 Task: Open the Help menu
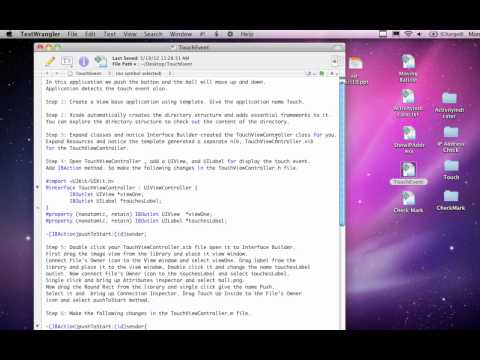point(247,34)
